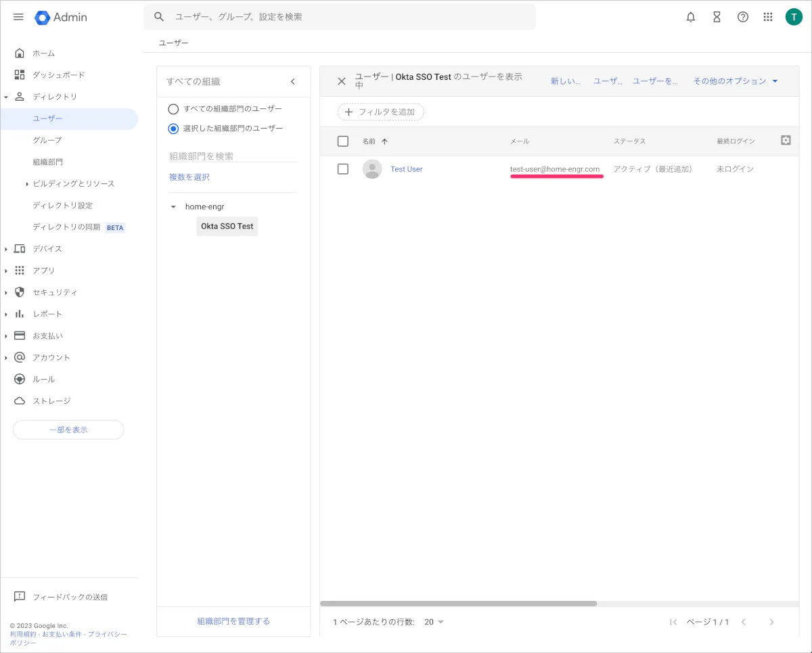
Task: Collapse the home-engr organization tree
Action: pos(173,207)
